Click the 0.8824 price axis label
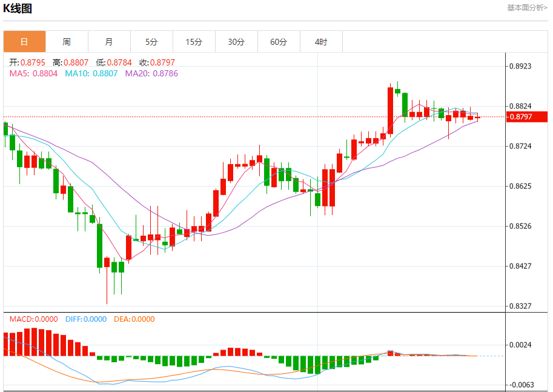This screenshot has height=392, width=553. 520,106
